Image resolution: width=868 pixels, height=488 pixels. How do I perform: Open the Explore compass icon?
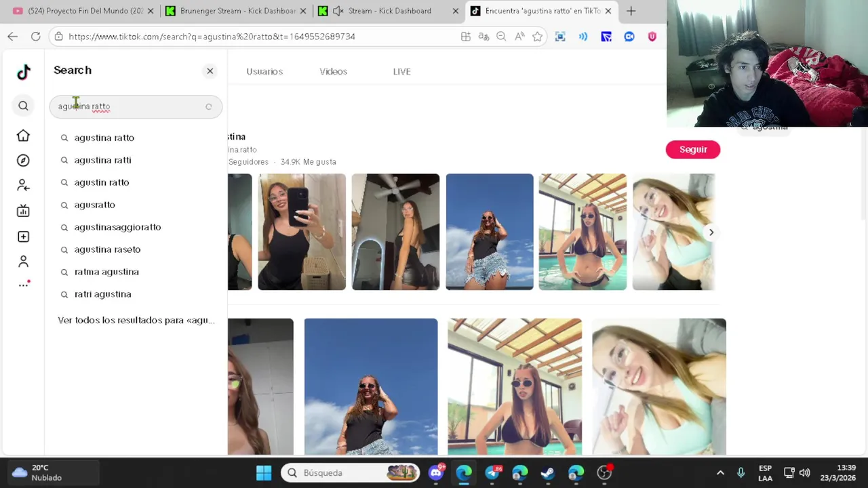(23, 161)
